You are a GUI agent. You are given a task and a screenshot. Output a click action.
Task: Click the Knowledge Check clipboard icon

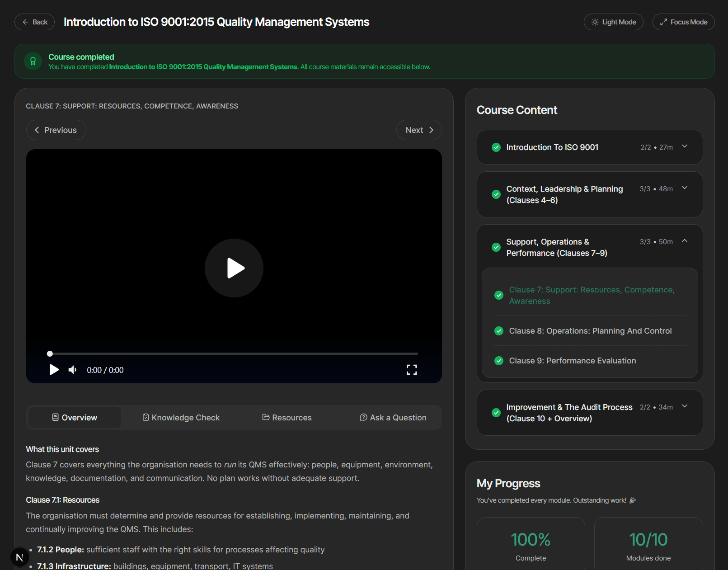(146, 417)
